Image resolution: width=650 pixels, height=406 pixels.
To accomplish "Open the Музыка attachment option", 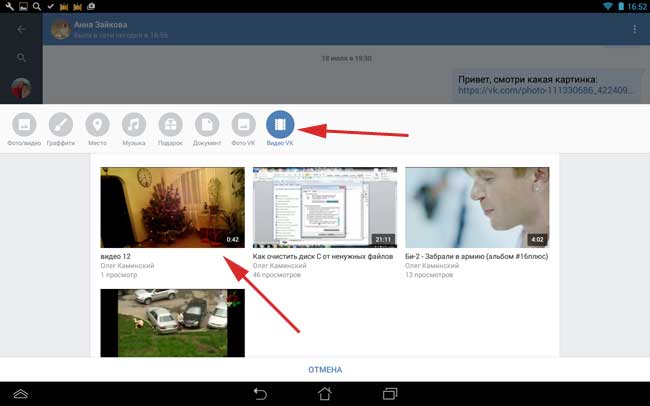I will coord(134,125).
